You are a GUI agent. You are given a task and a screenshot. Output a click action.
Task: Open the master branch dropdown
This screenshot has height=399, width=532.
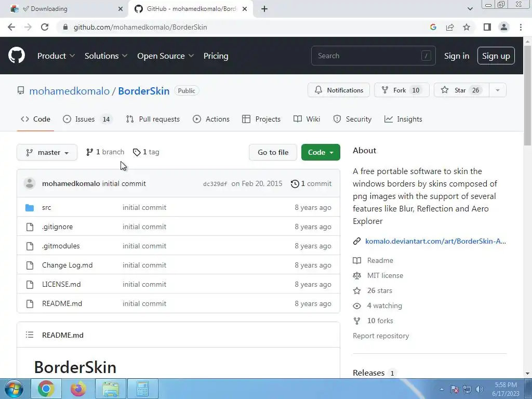coord(47,152)
